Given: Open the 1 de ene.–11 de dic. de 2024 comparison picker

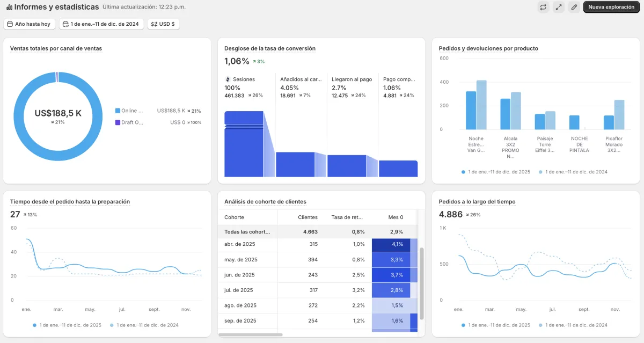Looking at the screenshot, I should point(101,24).
